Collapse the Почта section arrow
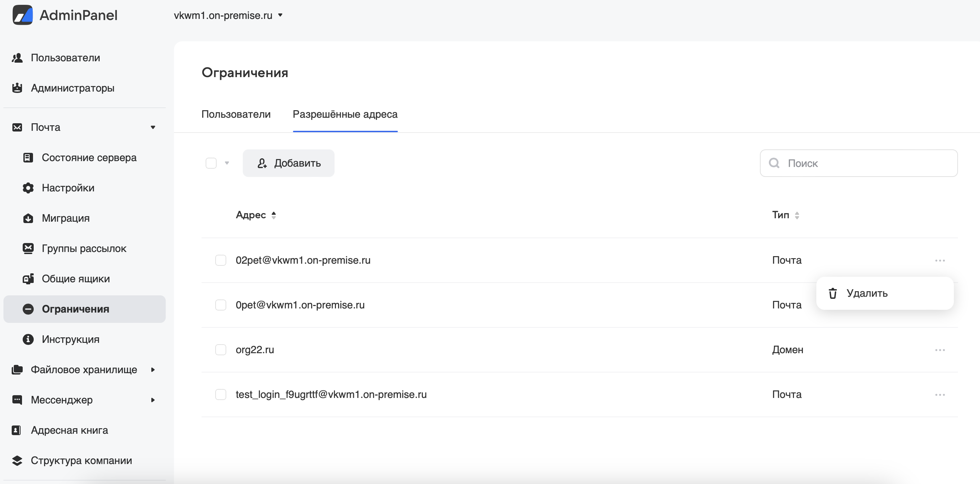 [153, 128]
